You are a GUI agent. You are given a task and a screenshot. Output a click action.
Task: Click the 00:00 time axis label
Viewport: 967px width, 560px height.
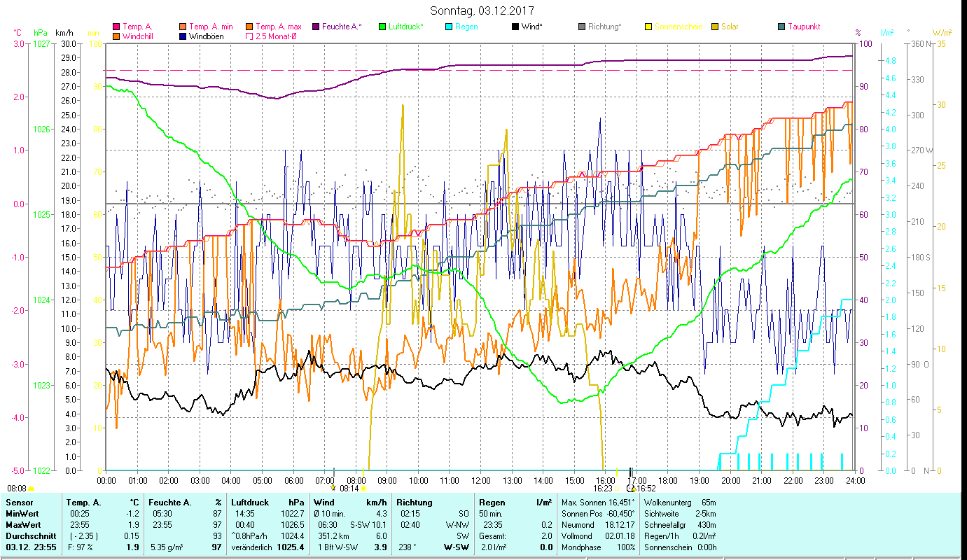point(106,480)
